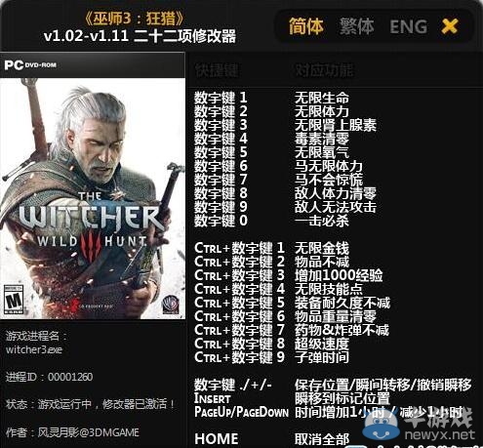The height and width of the screenshot is (448, 483).
Task: Select the ENG language option
Action: [409, 26]
